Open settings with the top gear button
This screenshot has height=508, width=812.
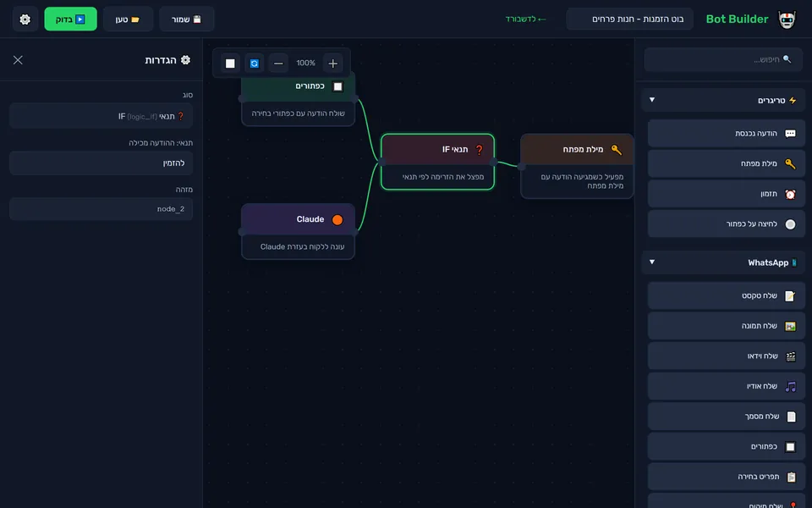(x=25, y=19)
